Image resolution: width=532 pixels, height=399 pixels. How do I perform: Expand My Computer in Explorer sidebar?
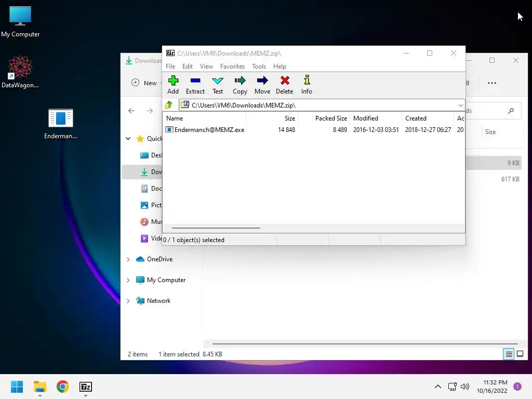click(128, 280)
